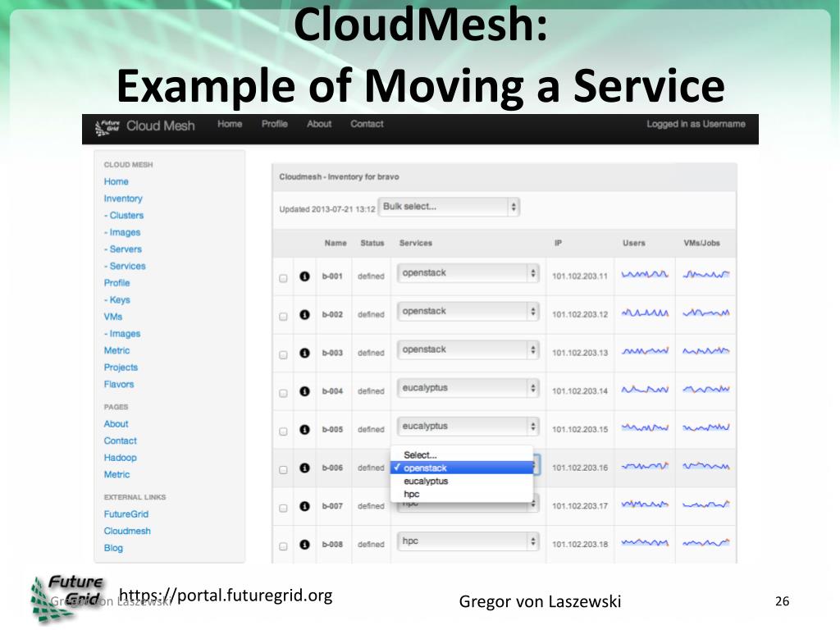
Task: Open FutureGrid external link
Action: point(126,514)
